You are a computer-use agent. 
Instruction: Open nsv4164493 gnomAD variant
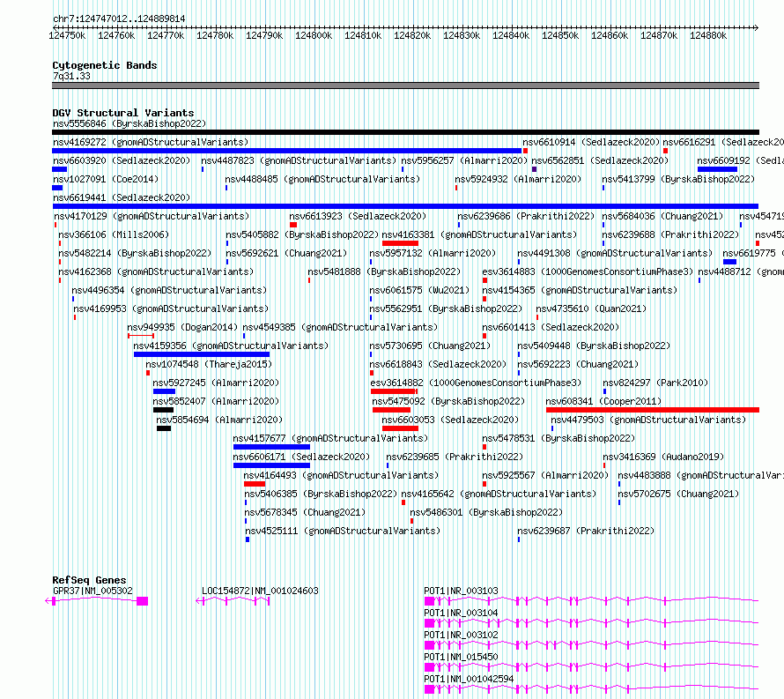(341, 475)
